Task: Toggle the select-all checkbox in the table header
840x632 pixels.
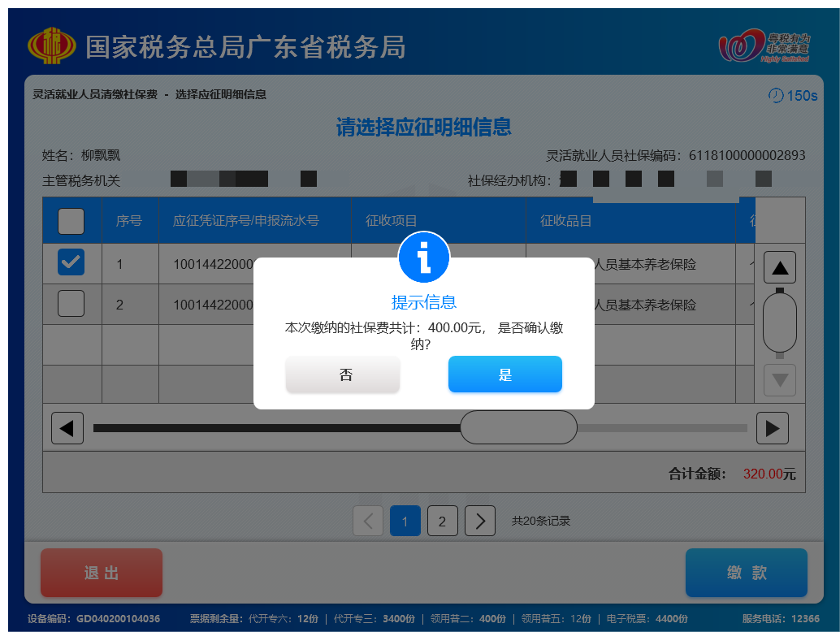Action: [x=71, y=221]
